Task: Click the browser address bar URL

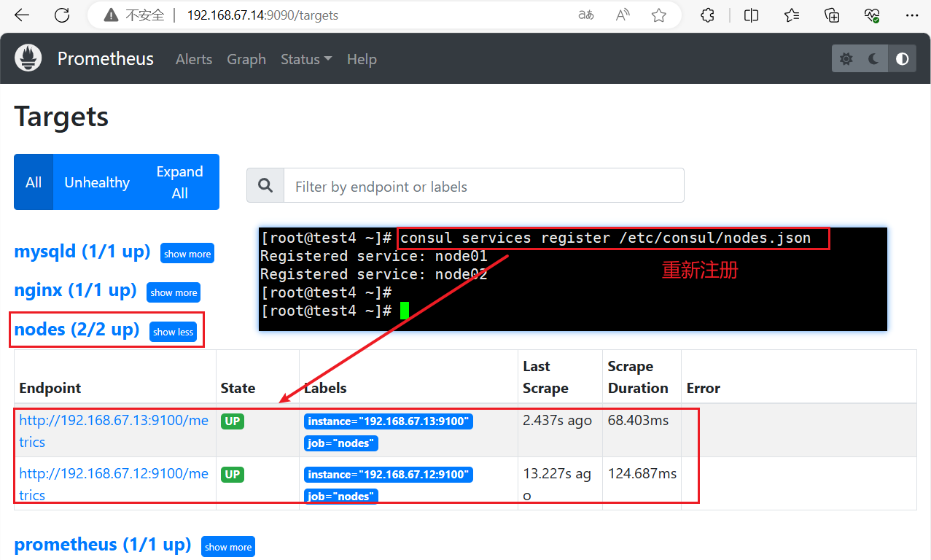Action: (x=262, y=15)
